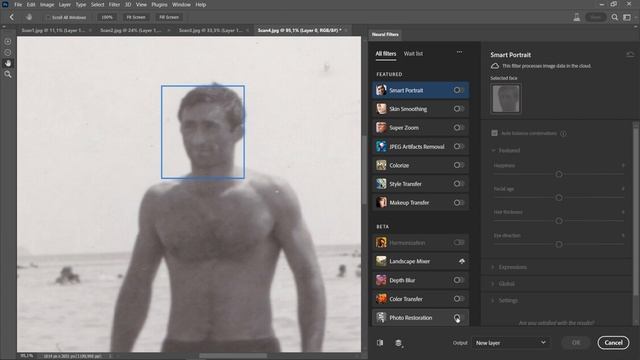Viewport: 640px width, 360px height.
Task: Toggle the Smart Portrait filter switch
Action: click(459, 90)
